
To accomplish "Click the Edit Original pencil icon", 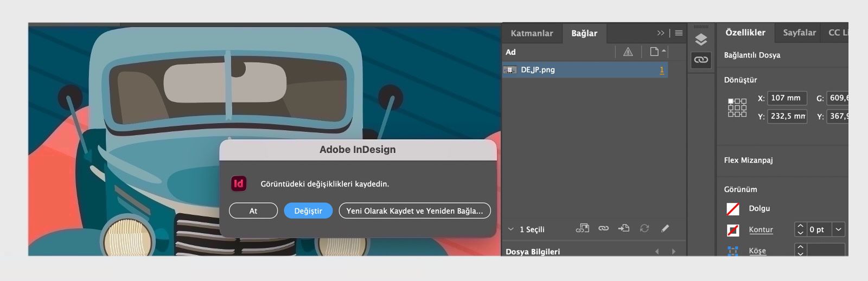I will click(x=665, y=228).
